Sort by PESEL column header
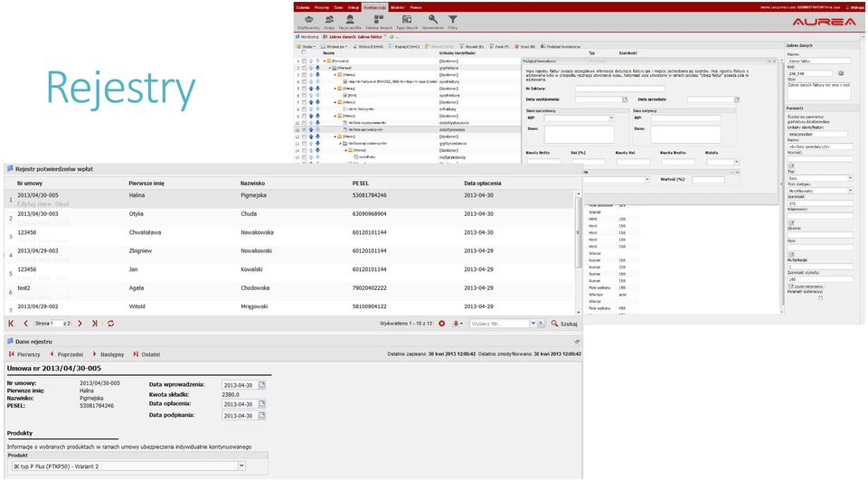The width and height of the screenshot is (868, 480). tap(361, 184)
